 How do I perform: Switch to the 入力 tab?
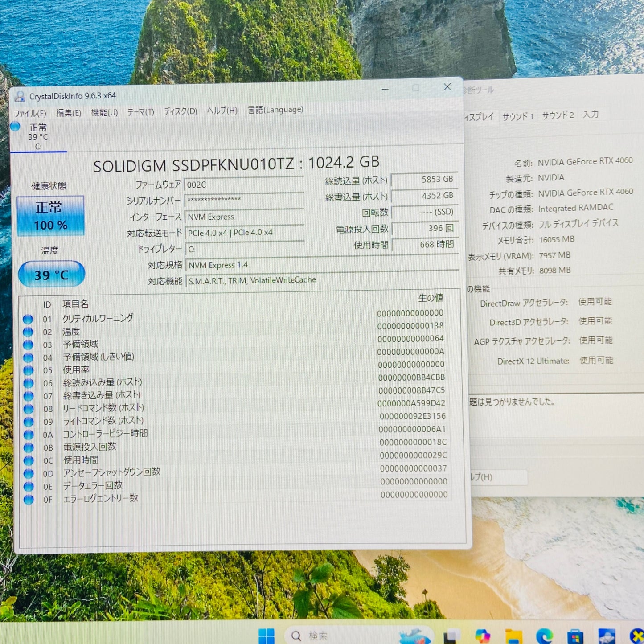(x=591, y=115)
